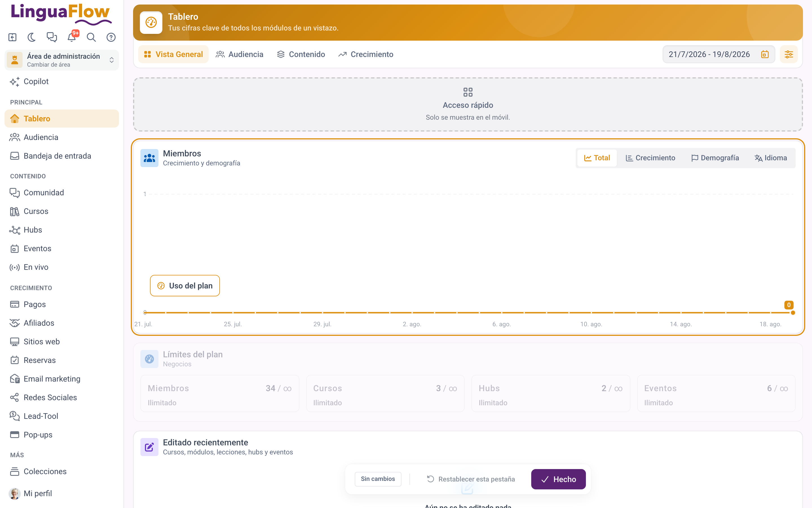
Task: Open Audiencia in the sidebar menu
Action: click(62, 137)
